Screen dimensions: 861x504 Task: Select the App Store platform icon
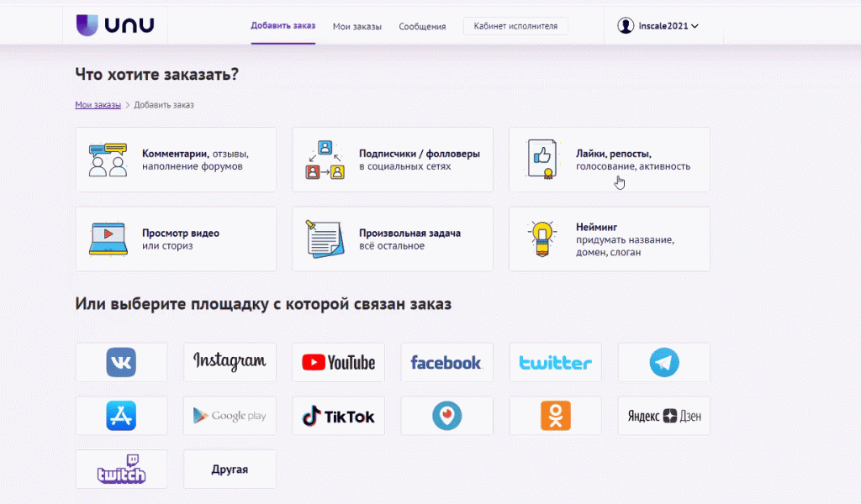pos(121,416)
